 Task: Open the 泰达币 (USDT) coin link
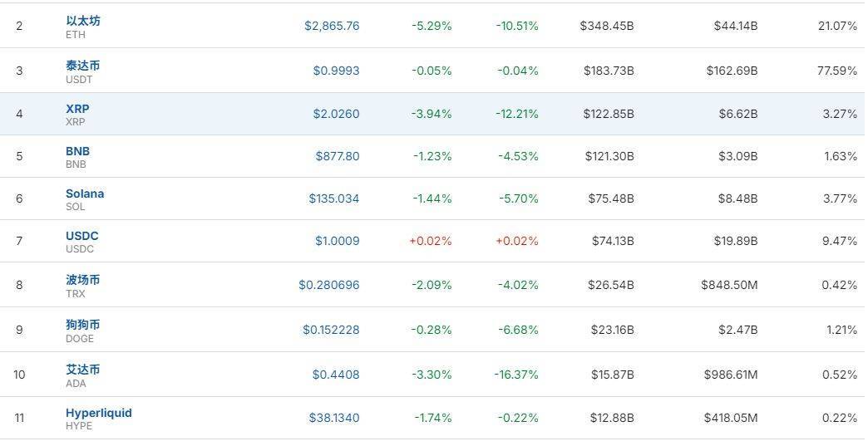(83, 65)
